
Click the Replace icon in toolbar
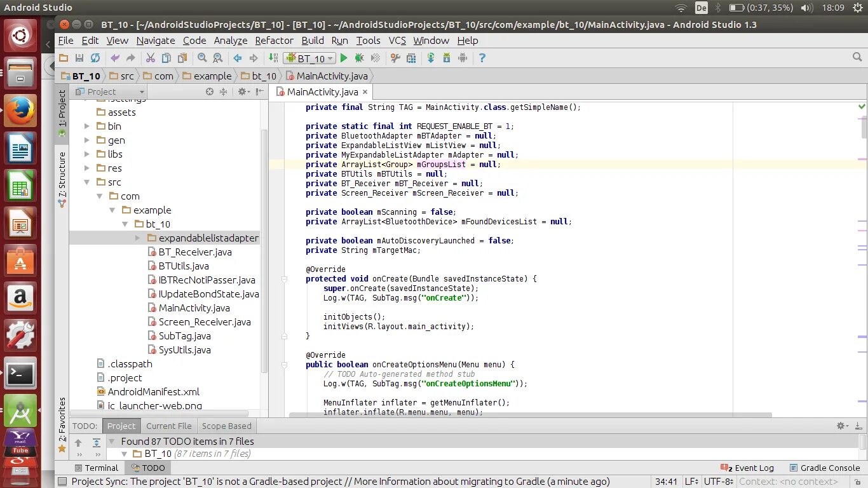[x=218, y=58]
